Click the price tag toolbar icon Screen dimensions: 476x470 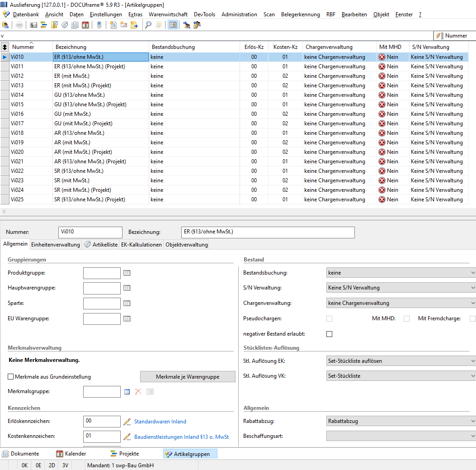(x=65, y=25)
